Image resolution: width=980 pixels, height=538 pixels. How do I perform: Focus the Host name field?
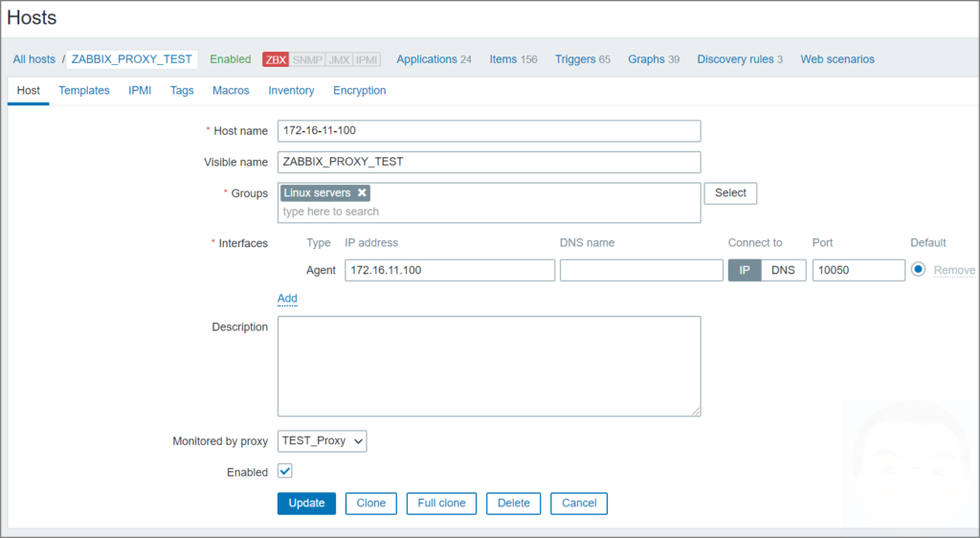pyautogui.click(x=489, y=130)
